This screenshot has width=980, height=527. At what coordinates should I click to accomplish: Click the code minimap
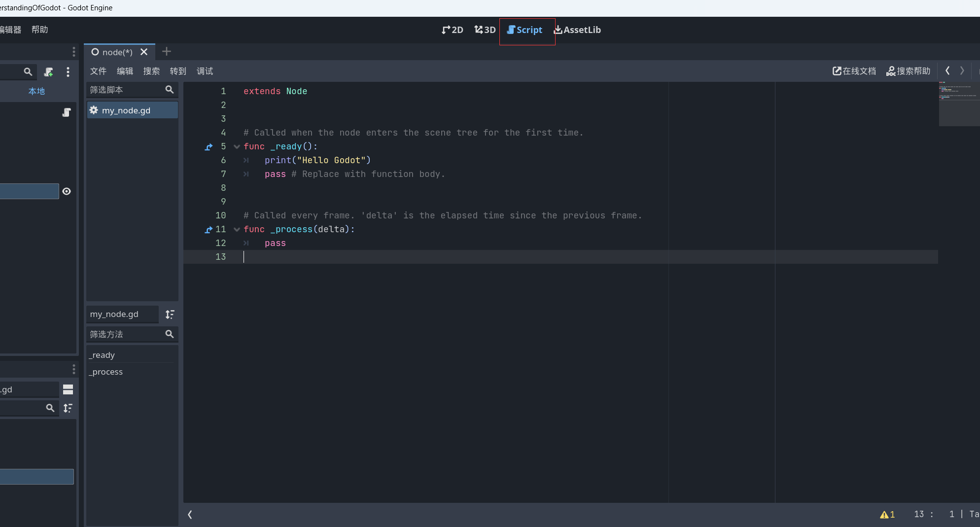click(958, 104)
